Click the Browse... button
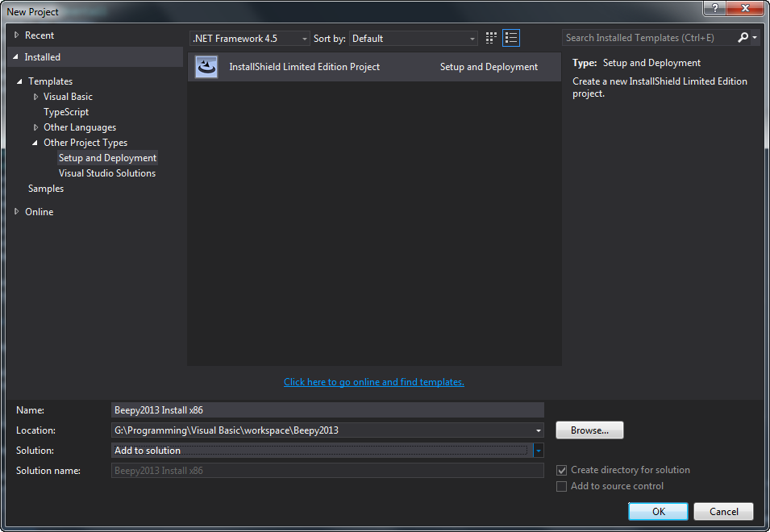 tap(589, 430)
